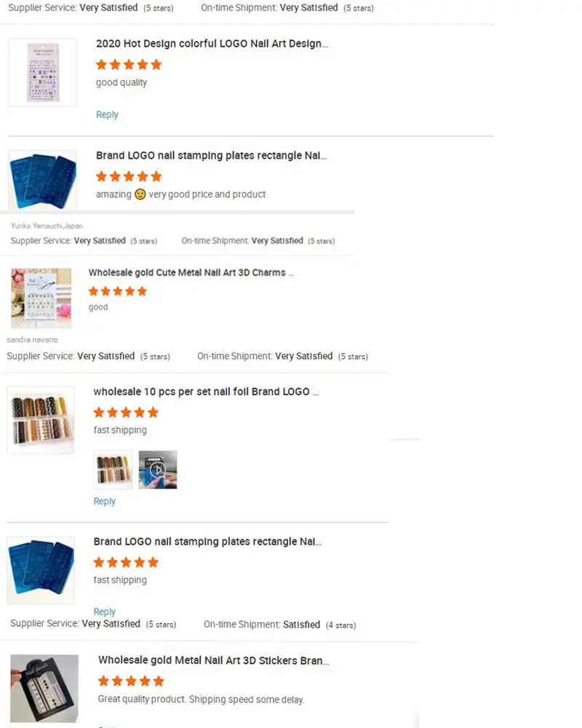582x728 pixels.
Task: View the nail foil review photo attachment
Action: point(113,470)
